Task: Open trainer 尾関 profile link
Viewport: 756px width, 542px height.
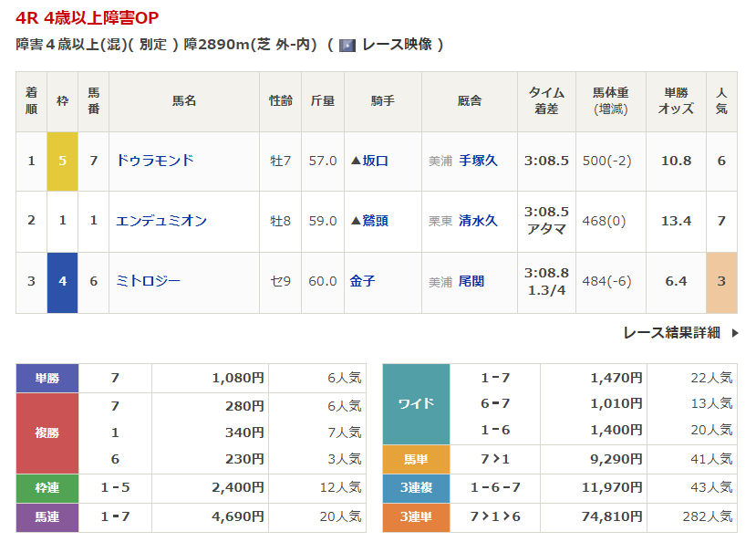Action: pyautogui.click(x=471, y=281)
